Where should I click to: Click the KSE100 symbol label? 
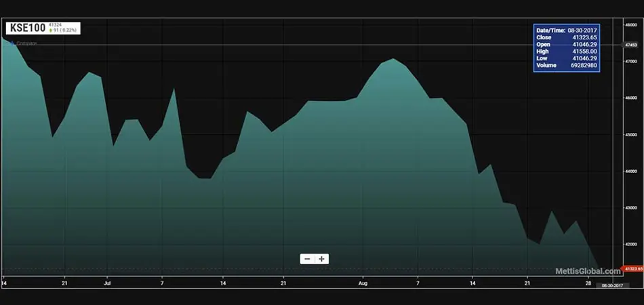point(26,28)
